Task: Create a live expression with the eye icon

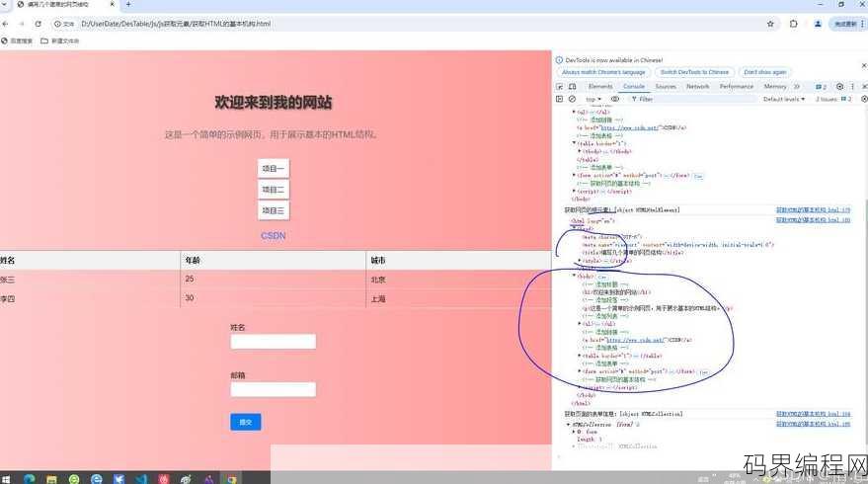Action: pos(615,99)
